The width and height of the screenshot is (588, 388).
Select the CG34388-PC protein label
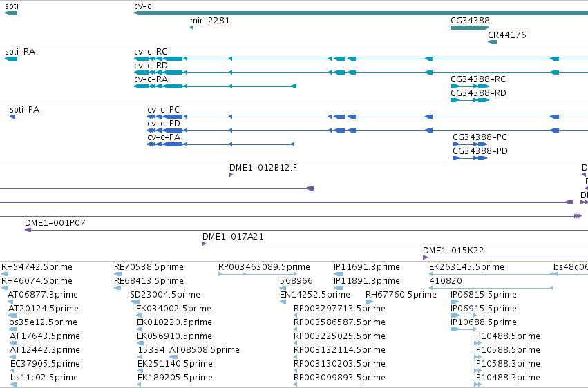[480, 137]
